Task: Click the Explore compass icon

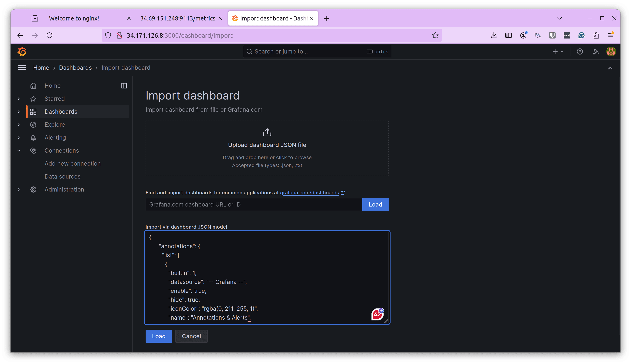Action: pos(33,125)
